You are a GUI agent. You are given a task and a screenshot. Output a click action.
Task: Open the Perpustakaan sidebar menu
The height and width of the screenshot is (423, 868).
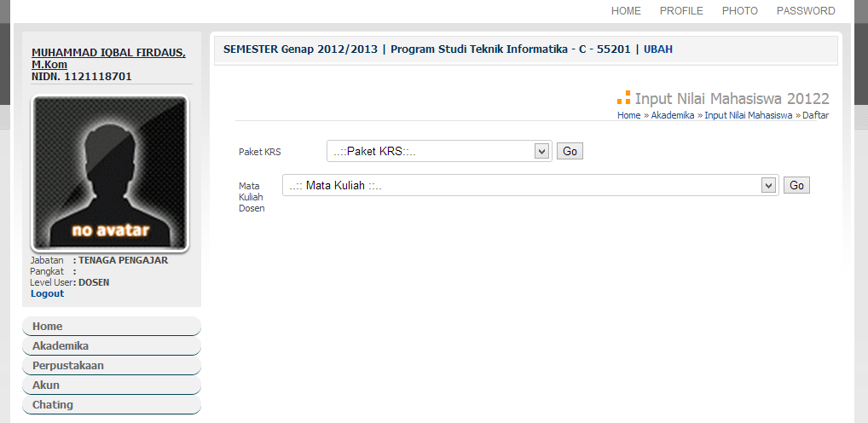(111, 365)
